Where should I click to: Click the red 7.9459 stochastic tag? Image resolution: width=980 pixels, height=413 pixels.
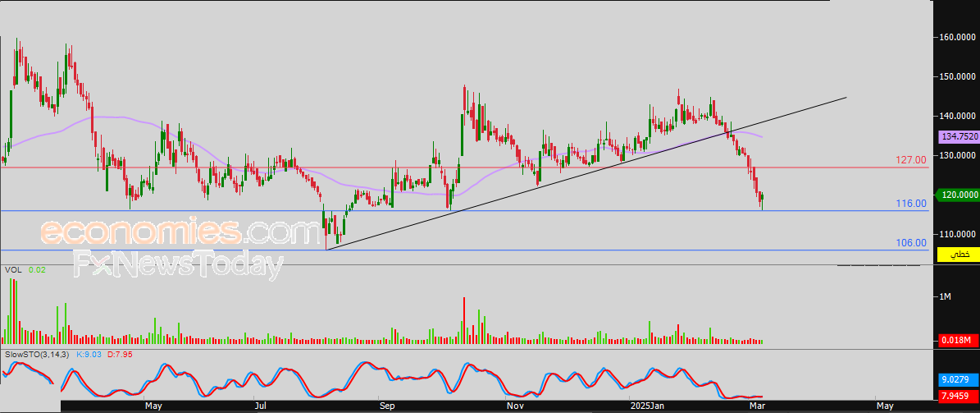[958, 396]
